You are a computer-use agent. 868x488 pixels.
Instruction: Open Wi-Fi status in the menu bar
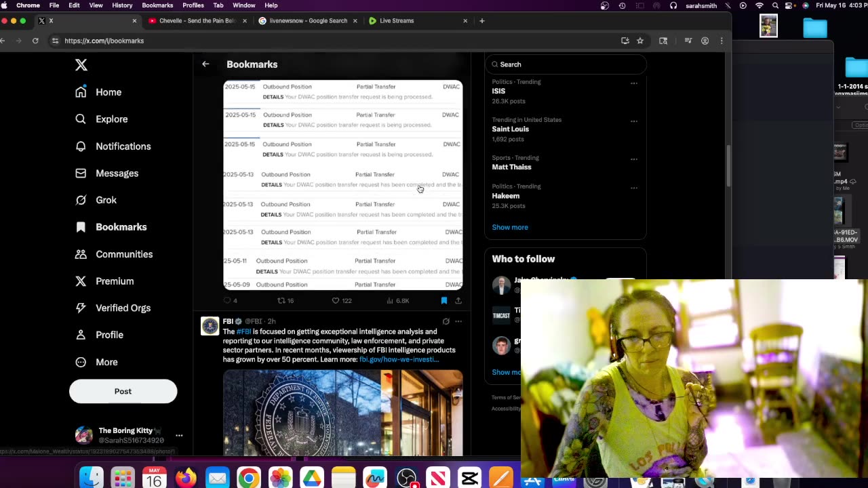[759, 5]
